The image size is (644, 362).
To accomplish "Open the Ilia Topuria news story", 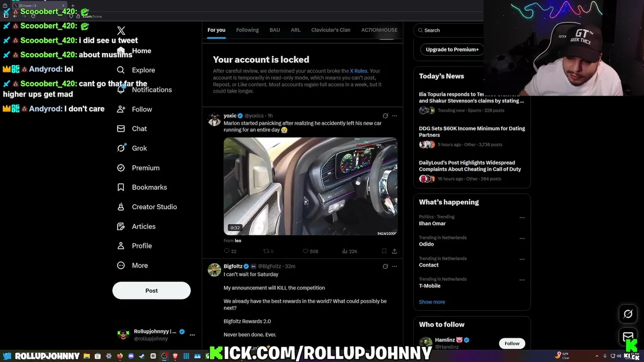I will pyautogui.click(x=471, y=98).
